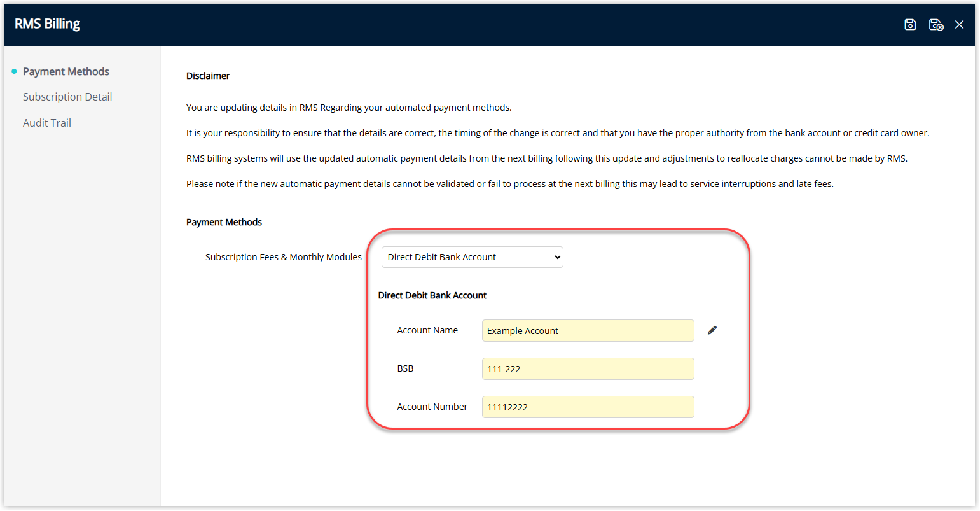Click the Direct Debit Bank Account bold heading

pos(432,295)
